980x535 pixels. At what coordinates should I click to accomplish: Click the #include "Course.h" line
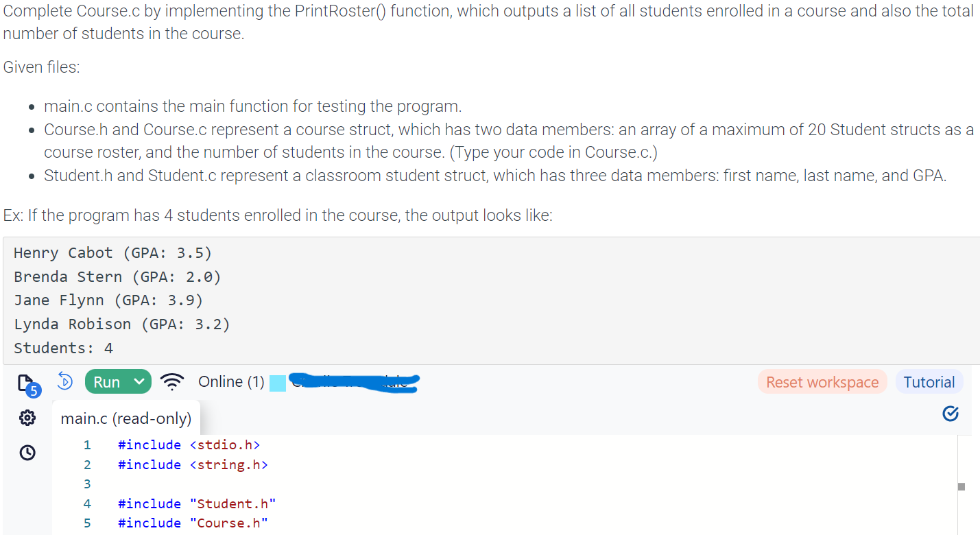[192, 523]
